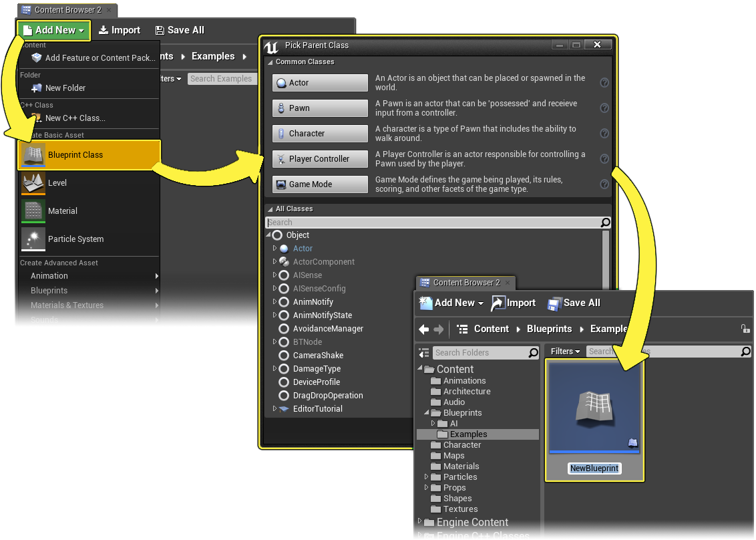Click the path picker icon before Content breadcrumb
The height and width of the screenshot is (540, 756).
(x=462, y=329)
